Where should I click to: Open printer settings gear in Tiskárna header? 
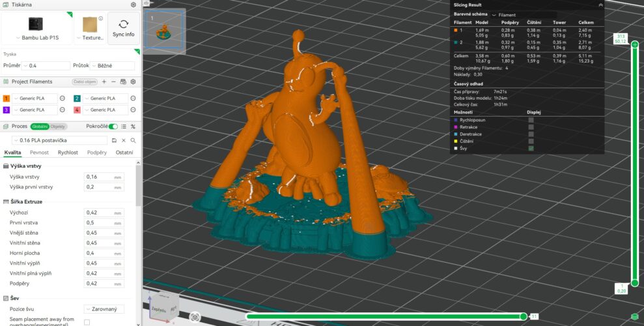[x=133, y=5]
